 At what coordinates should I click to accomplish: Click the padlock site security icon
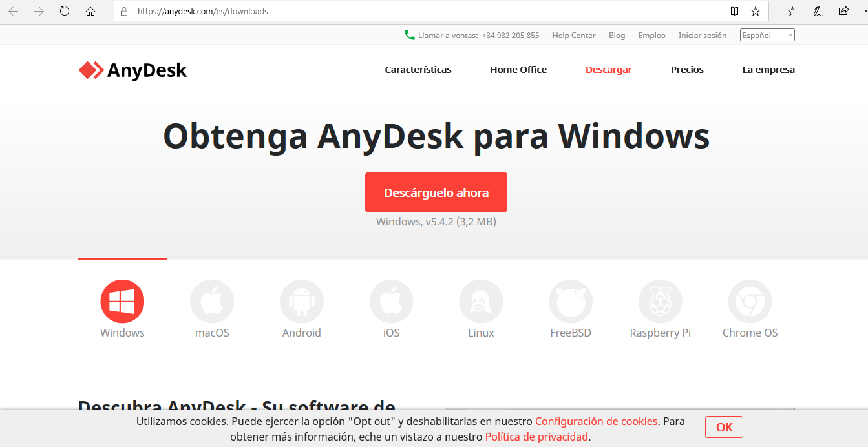click(x=125, y=11)
